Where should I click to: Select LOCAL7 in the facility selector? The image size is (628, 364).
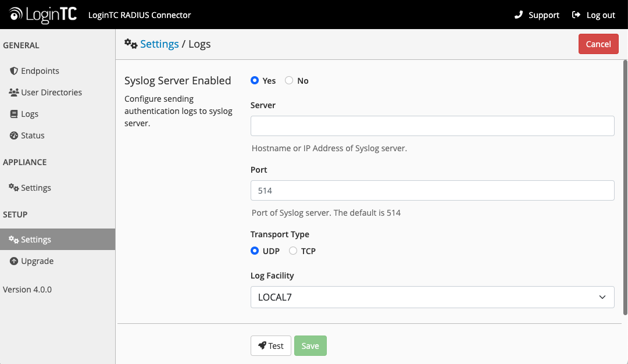(432, 297)
